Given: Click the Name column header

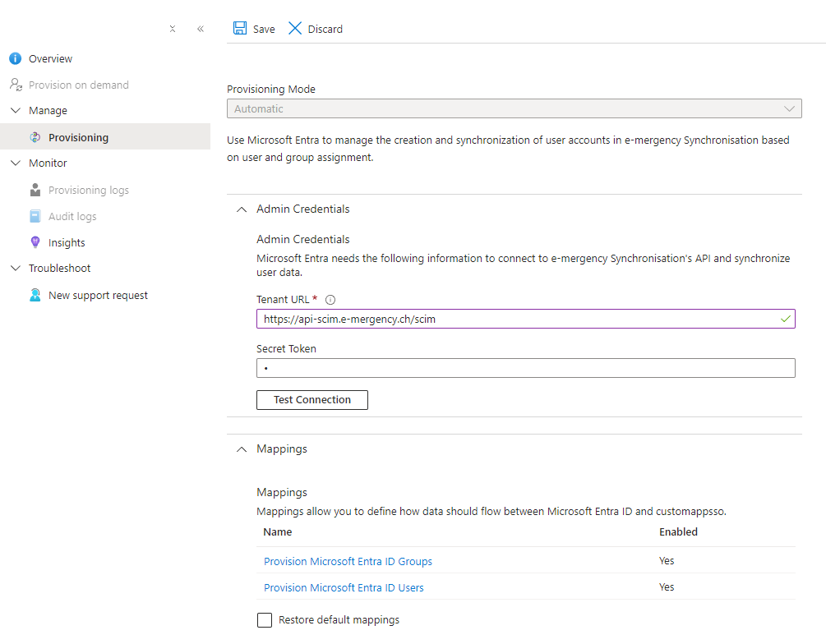Looking at the screenshot, I should (278, 531).
